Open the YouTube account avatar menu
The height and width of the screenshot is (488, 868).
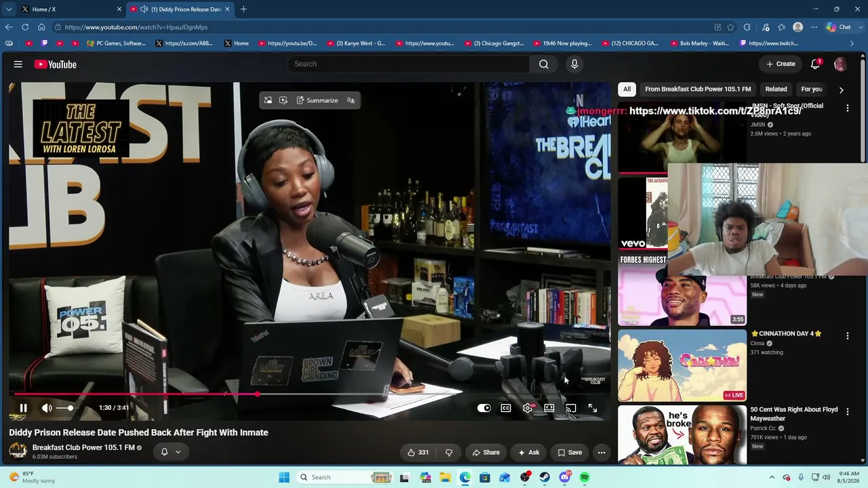coord(840,64)
